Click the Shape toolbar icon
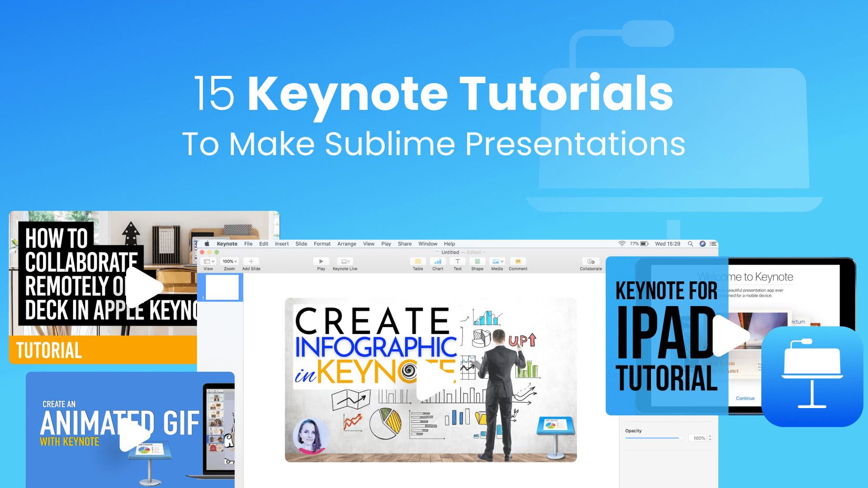 pyautogui.click(x=477, y=262)
